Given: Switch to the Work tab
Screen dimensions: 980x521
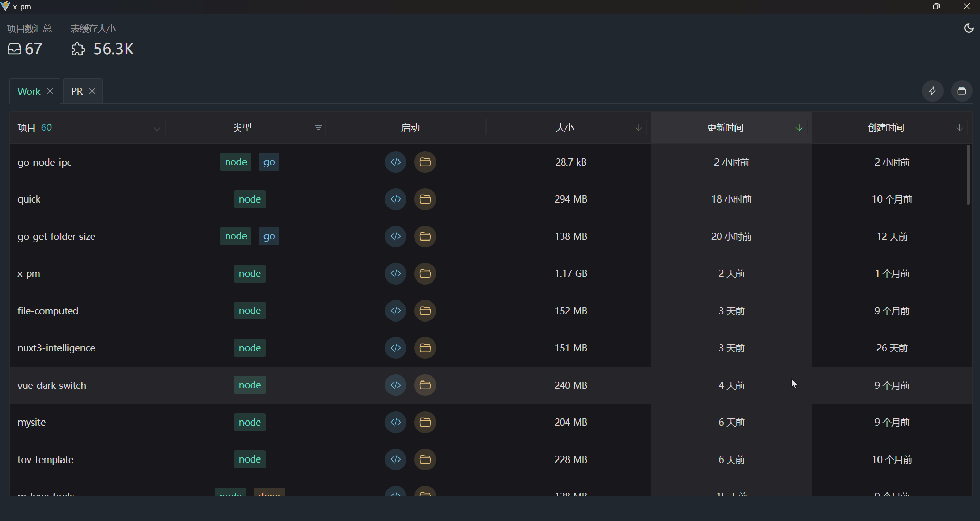Looking at the screenshot, I should click(29, 91).
